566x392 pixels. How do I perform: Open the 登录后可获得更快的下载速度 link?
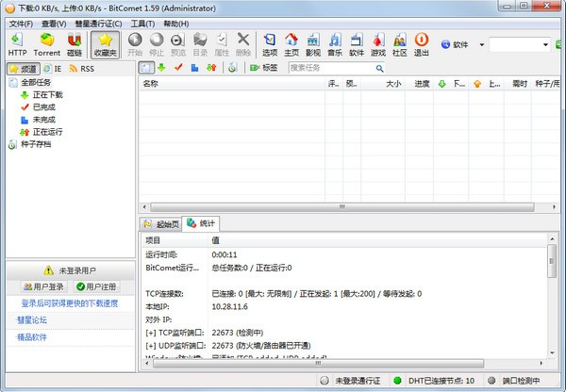70,303
